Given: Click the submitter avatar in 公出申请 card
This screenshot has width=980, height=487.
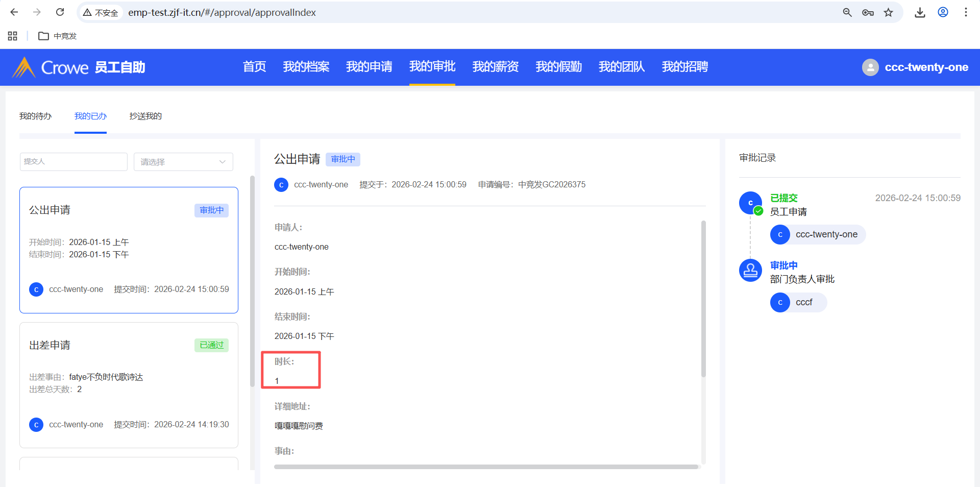Looking at the screenshot, I should click(36, 289).
